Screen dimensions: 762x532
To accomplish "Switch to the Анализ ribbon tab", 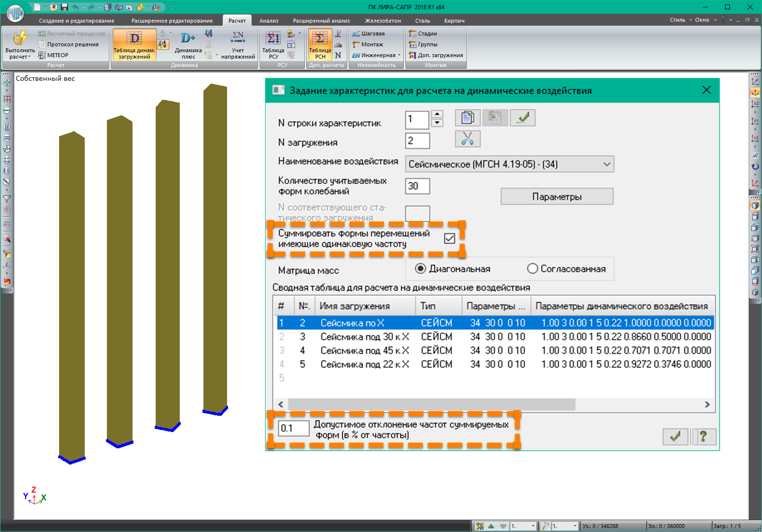I will click(x=269, y=21).
